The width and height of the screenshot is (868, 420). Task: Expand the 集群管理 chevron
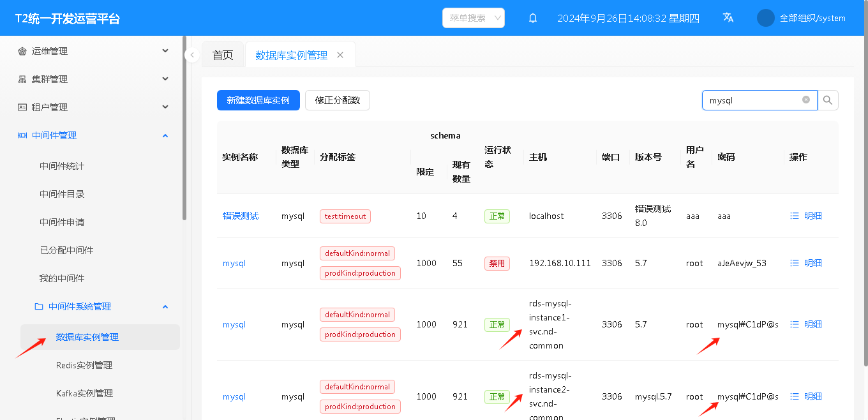(165, 79)
